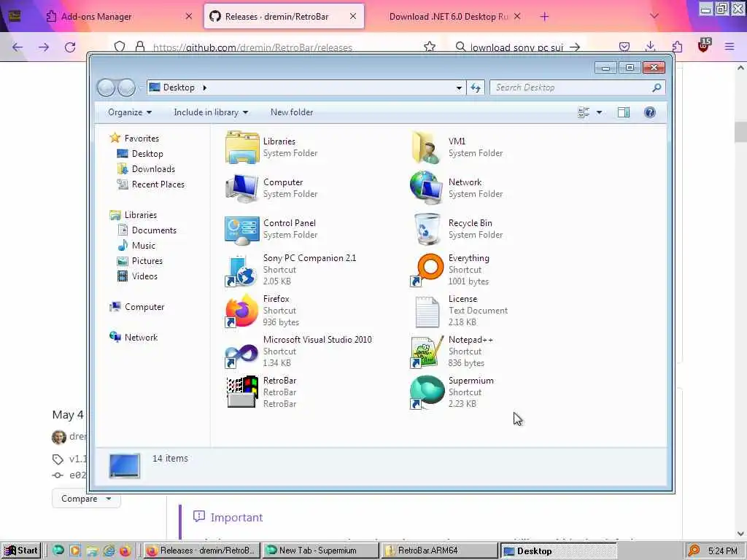
Task: Open the Control Panel icon
Action: (242, 229)
